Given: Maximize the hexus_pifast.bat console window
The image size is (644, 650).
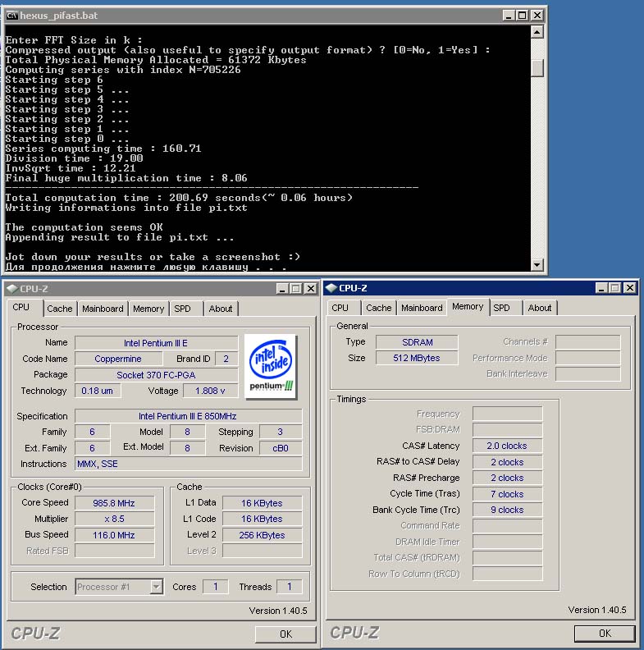Looking at the screenshot, I should click(522, 16).
